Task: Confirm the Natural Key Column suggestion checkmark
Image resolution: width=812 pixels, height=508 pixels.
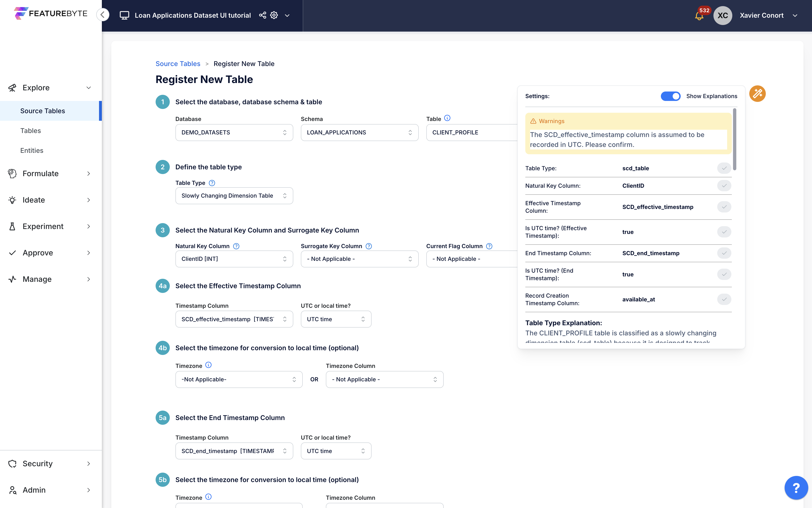Action: tap(724, 186)
